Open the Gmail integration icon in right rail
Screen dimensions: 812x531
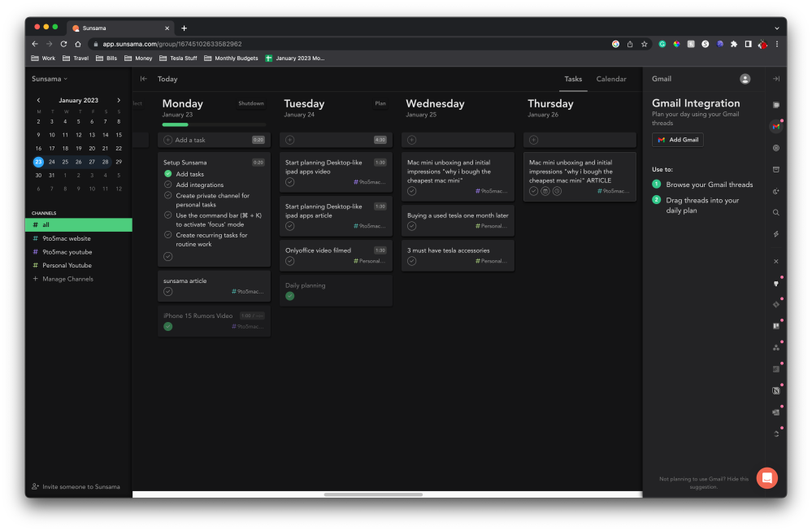click(776, 127)
